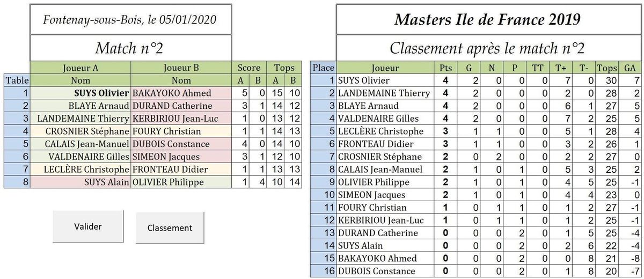This screenshot has height=279, width=644.
Task: Select the OLIVIER Philippe cell at Table 8
Action: point(181,182)
